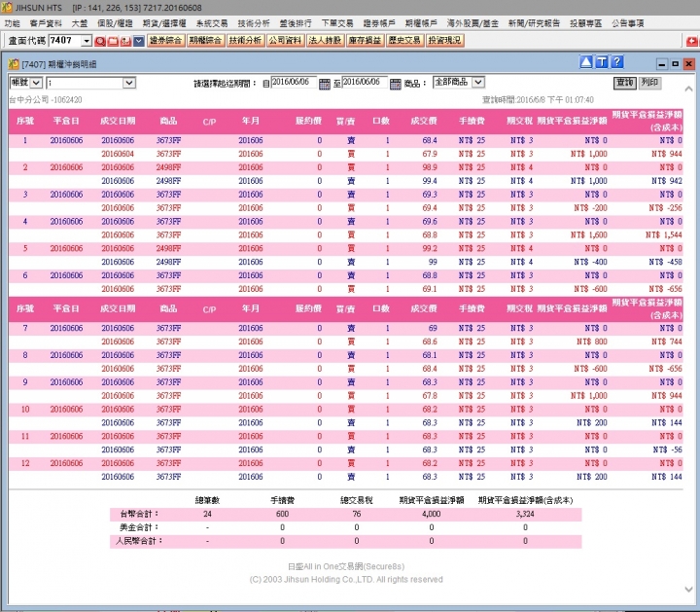Minimize the 期權沖銷明細 inner window

point(662,64)
